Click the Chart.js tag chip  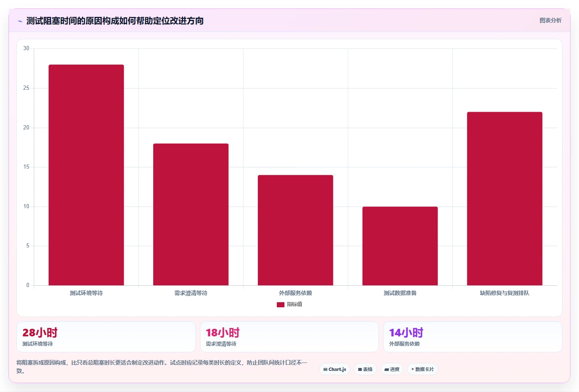335,369
